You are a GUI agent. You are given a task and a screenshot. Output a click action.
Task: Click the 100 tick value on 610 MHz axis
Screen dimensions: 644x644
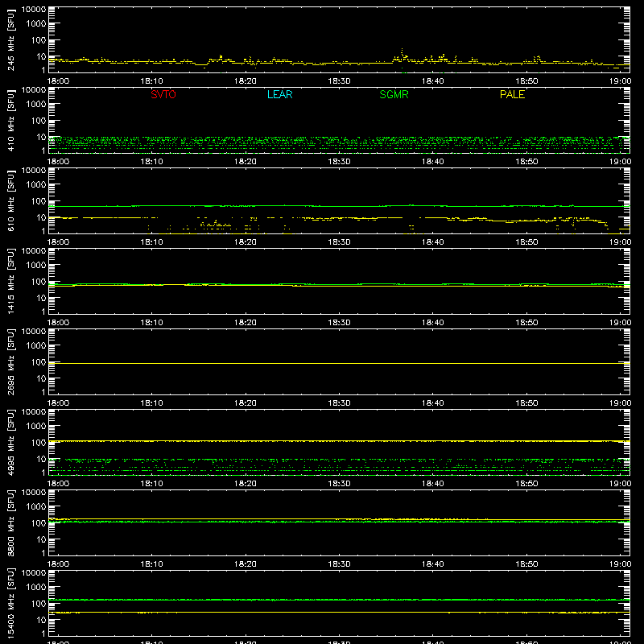(39, 201)
